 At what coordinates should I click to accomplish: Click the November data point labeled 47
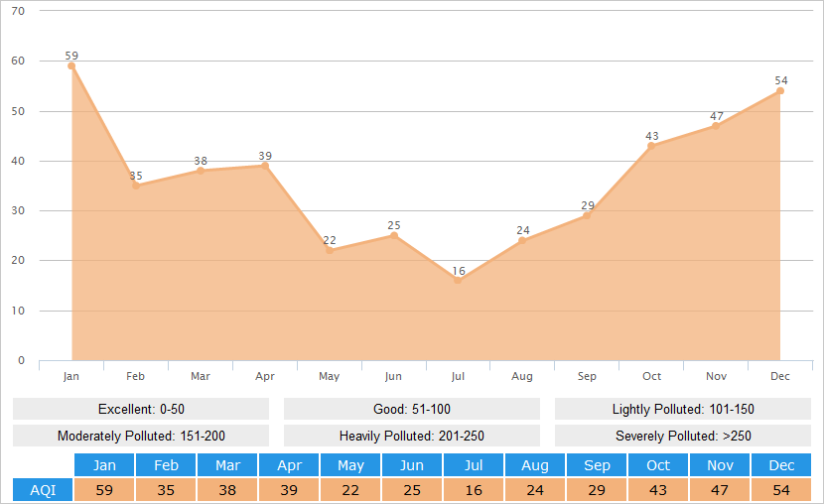pos(716,126)
